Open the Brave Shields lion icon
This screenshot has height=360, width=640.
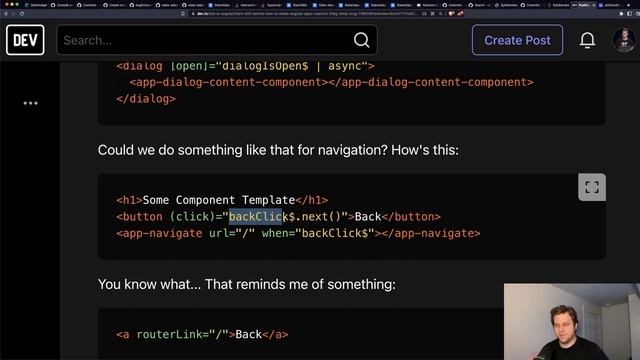tap(451, 13)
